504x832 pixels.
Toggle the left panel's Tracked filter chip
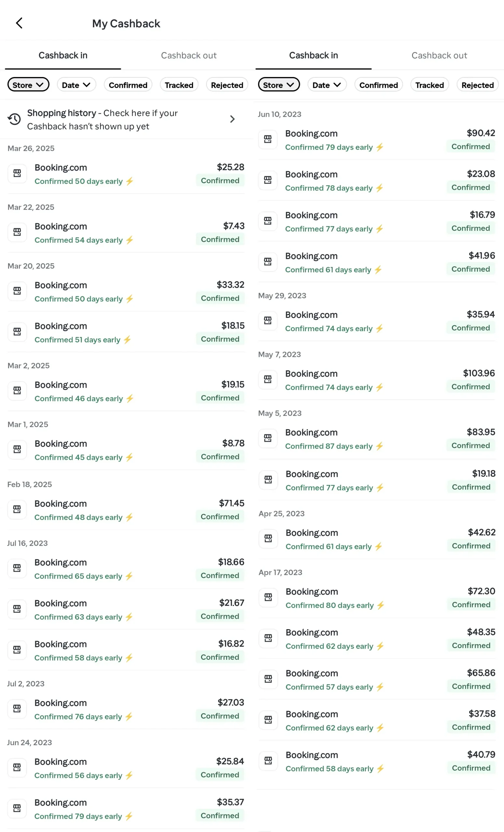click(x=179, y=85)
